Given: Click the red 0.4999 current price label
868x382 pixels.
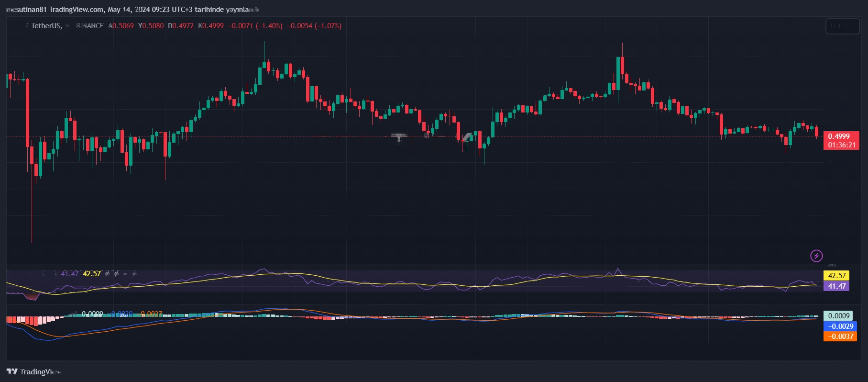Looking at the screenshot, I should [840, 136].
